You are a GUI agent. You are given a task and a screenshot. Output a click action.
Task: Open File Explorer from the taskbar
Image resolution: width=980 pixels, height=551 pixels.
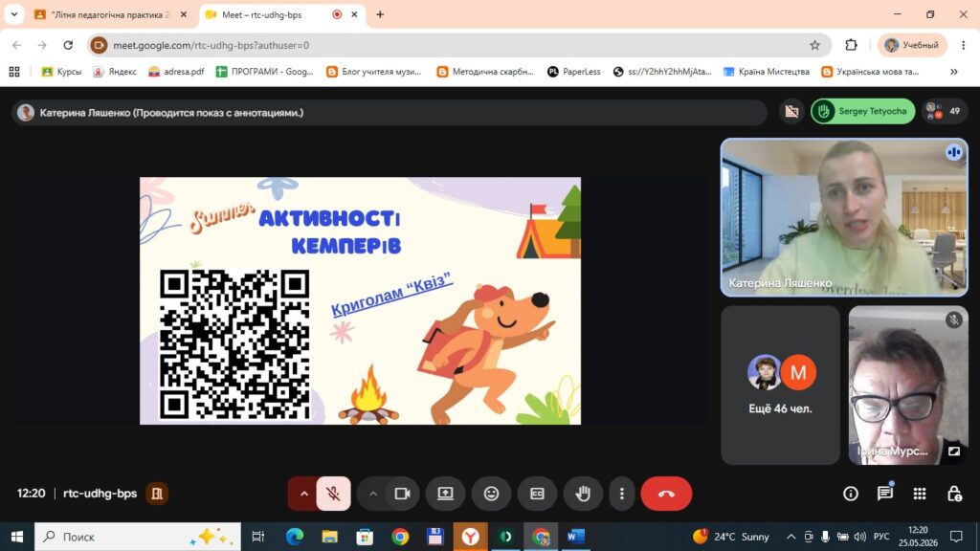[329, 537]
